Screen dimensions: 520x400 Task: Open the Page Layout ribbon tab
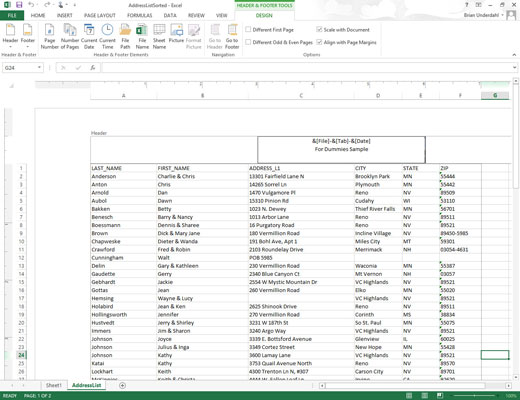pyautogui.click(x=100, y=15)
